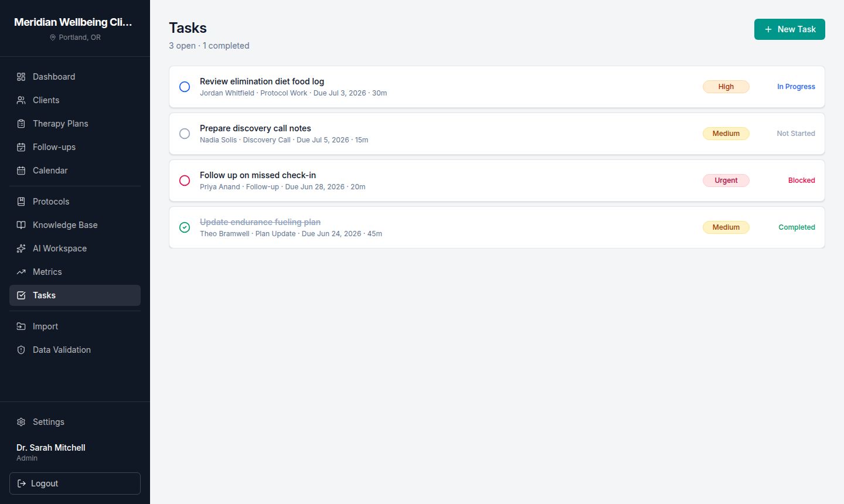View the Metrics page
Image resolution: width=844 pixels, height=504 pixels.
click(x=75, y=272)
